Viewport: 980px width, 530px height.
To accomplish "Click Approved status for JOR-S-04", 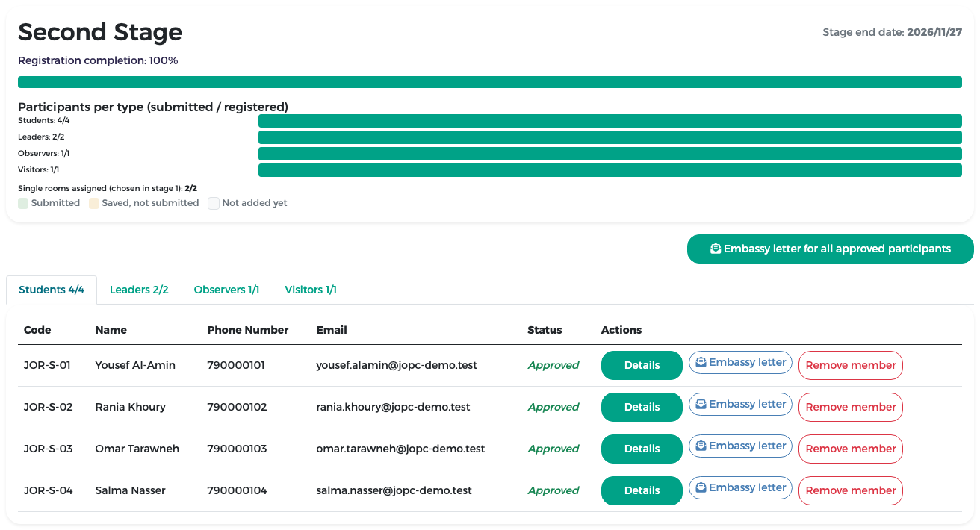I will (x=553, y=490).
